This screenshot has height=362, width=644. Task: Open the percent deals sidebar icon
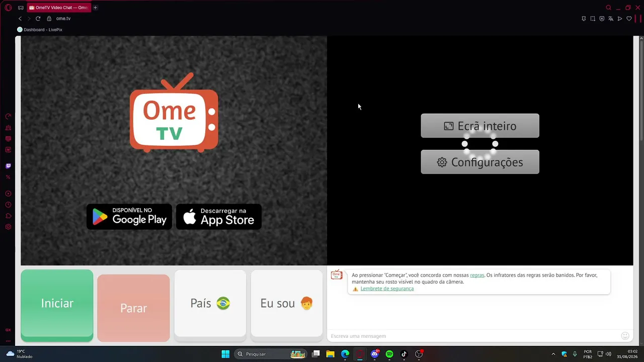pyautogui.click(x=8, y=177)
